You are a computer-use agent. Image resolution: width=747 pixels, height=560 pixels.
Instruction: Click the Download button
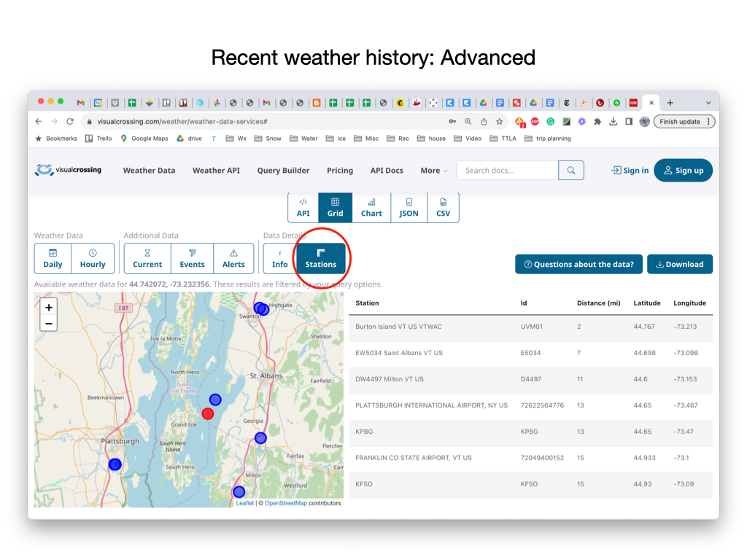click(679, 264)
